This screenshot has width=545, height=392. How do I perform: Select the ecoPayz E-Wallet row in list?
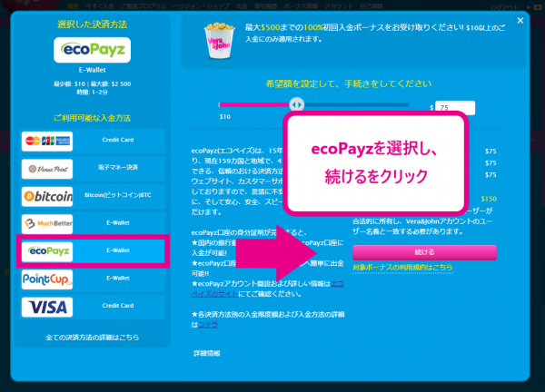tap(93, 251)
